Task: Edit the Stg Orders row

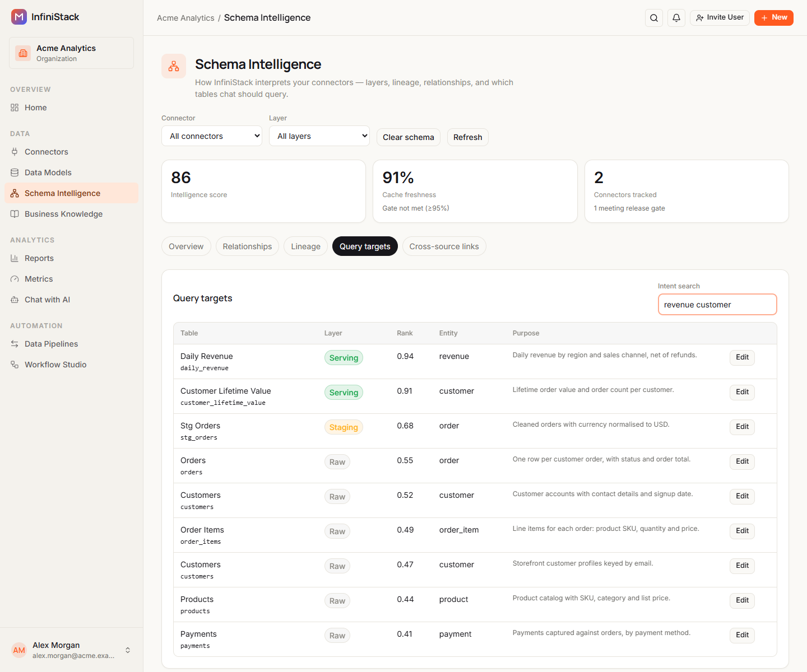Action: click(742, 427)
